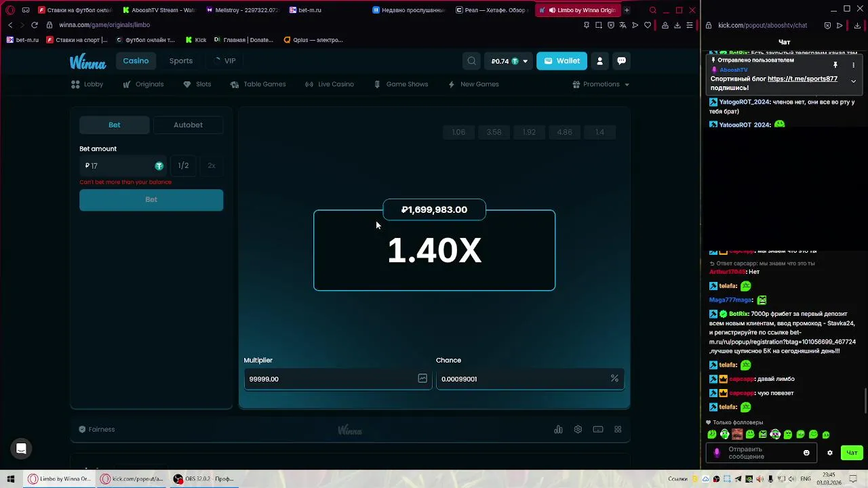Click the winna.com address bar URL
This screenshot has height=488, width=868.
(x=104, y=25)
